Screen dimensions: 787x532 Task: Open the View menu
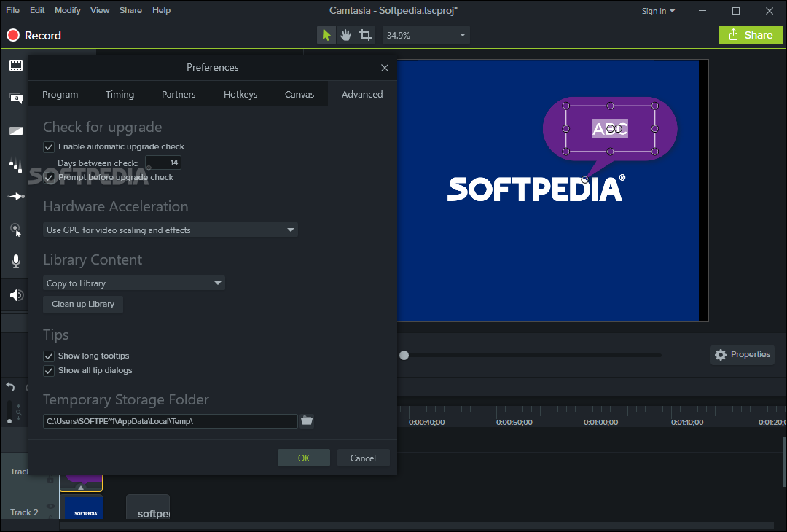coord(100,10)
